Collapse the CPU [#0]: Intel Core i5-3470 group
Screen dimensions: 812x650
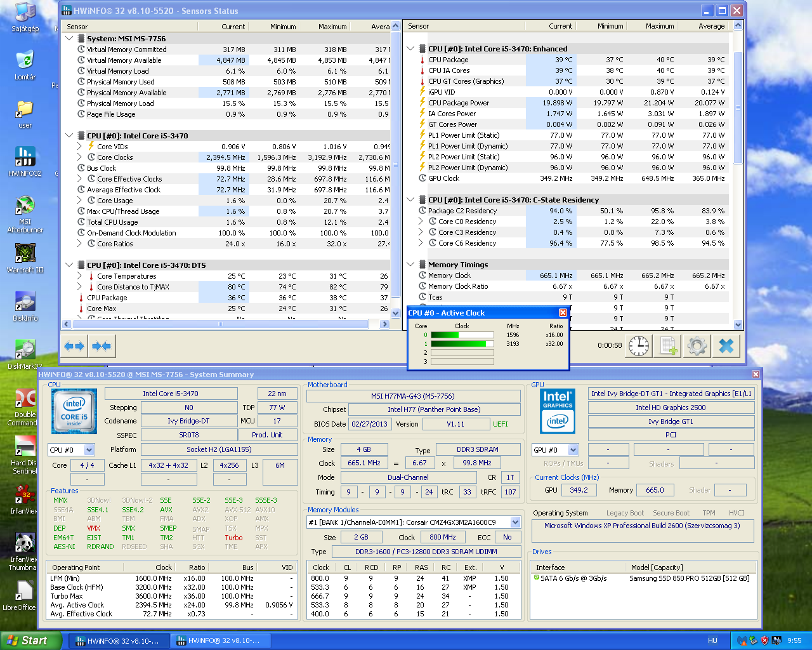[69, 135]
